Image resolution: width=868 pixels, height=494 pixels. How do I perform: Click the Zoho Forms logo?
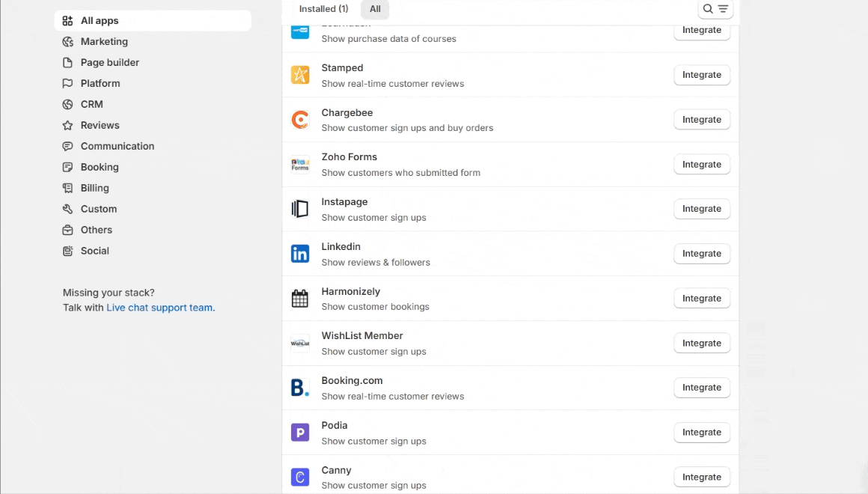tap(300, 165)
